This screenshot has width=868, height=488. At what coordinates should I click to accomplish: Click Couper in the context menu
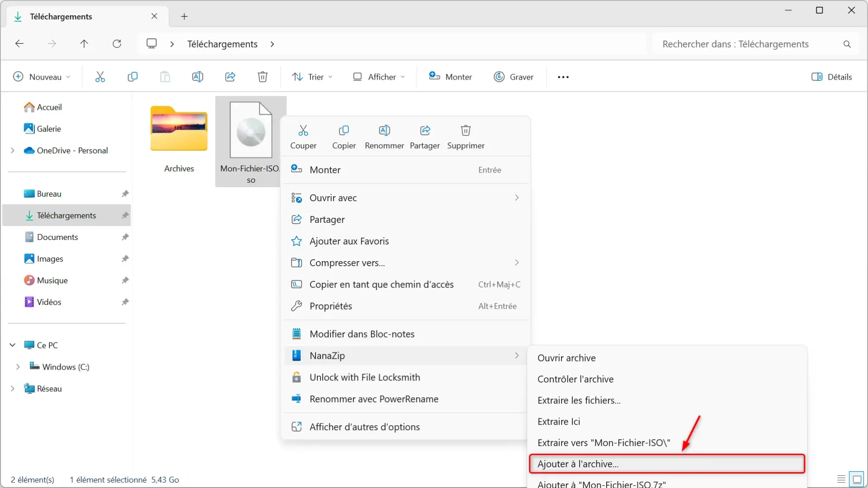coord(303,137)
